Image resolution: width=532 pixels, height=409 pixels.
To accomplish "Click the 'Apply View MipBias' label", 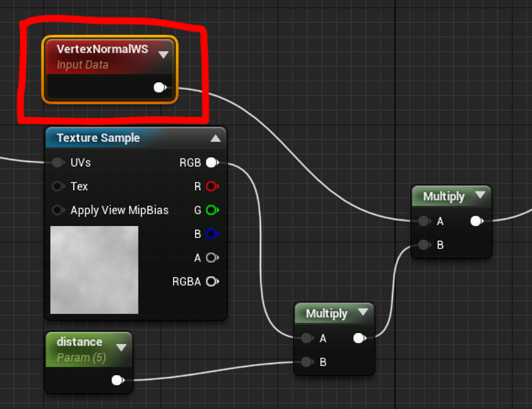I will pyautogui.click(x=120, y=210).
